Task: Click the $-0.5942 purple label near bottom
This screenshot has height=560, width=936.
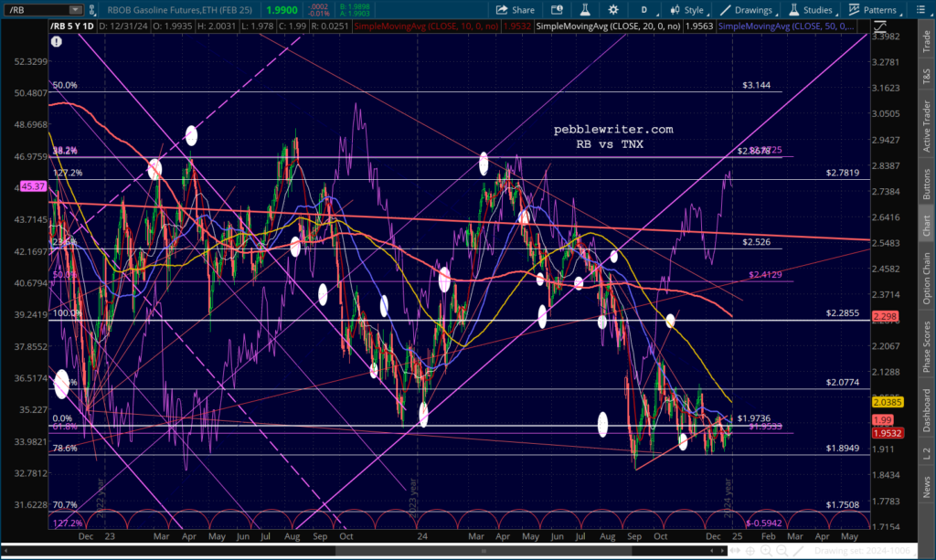Action: click(x=763, y=523)
